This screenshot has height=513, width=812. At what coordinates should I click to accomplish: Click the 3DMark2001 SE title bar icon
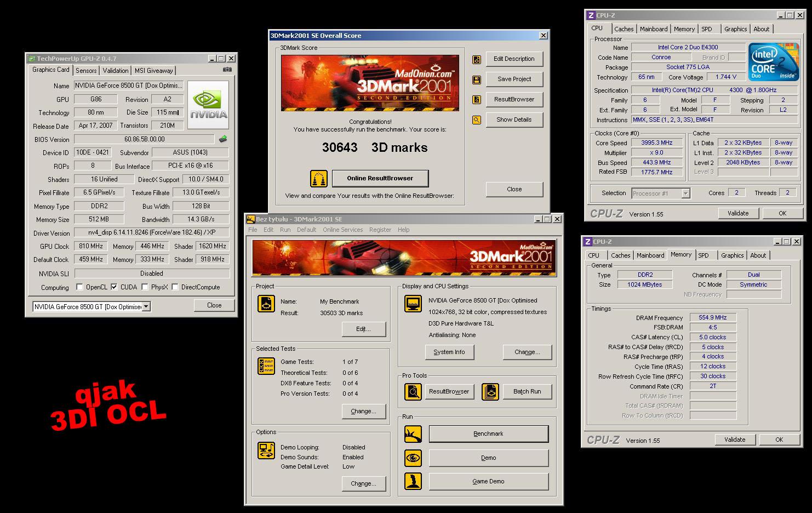coord(251,219)
